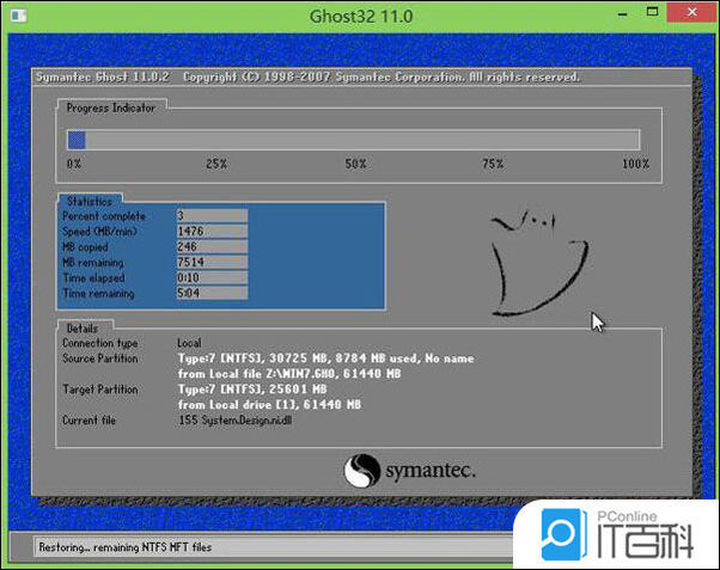Click the 0% progress marker
The image size is (720, 570).
[x=74, y=164]
